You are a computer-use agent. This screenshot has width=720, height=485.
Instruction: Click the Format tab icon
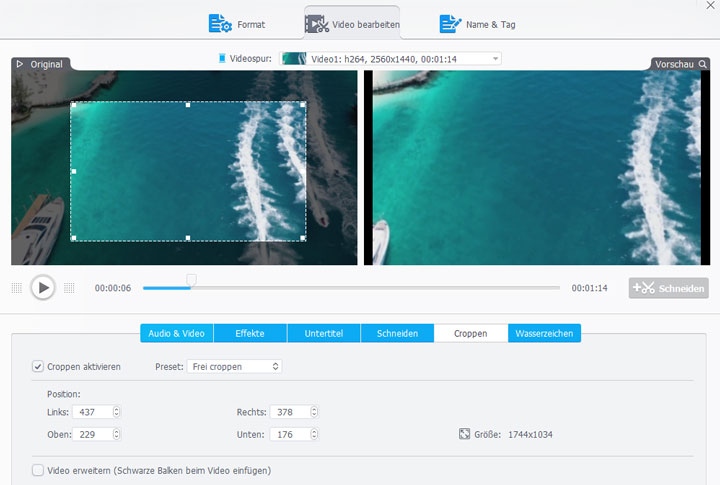tap(219, 23)
